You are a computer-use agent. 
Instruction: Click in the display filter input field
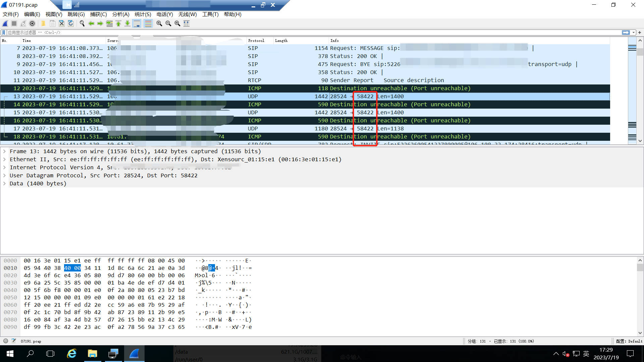pyautogui.click(x=302, y=33)
